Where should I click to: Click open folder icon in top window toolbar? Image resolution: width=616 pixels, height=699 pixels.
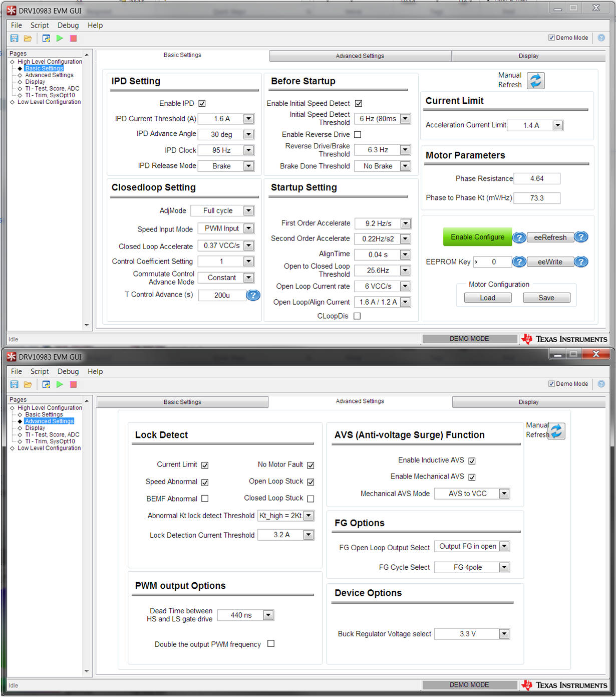(28, 38)
